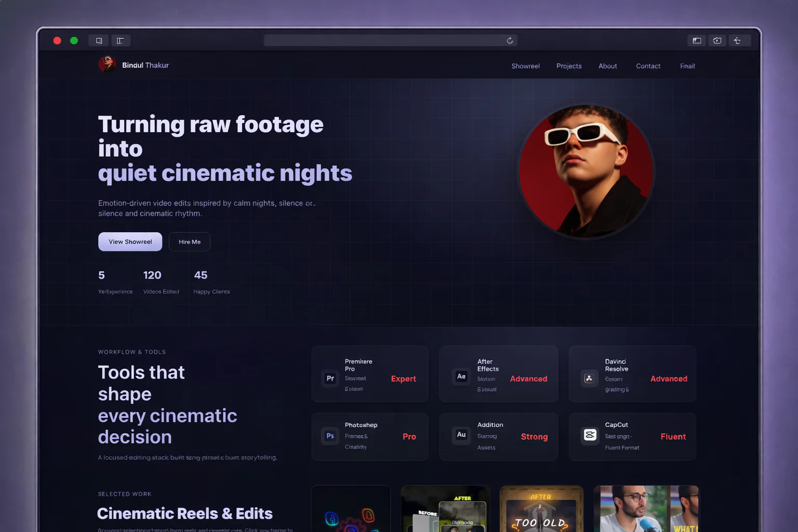798x532 pixels.
Task: Click the Photoshop 'Ps' icon
Action: click(x=330, y=436)
